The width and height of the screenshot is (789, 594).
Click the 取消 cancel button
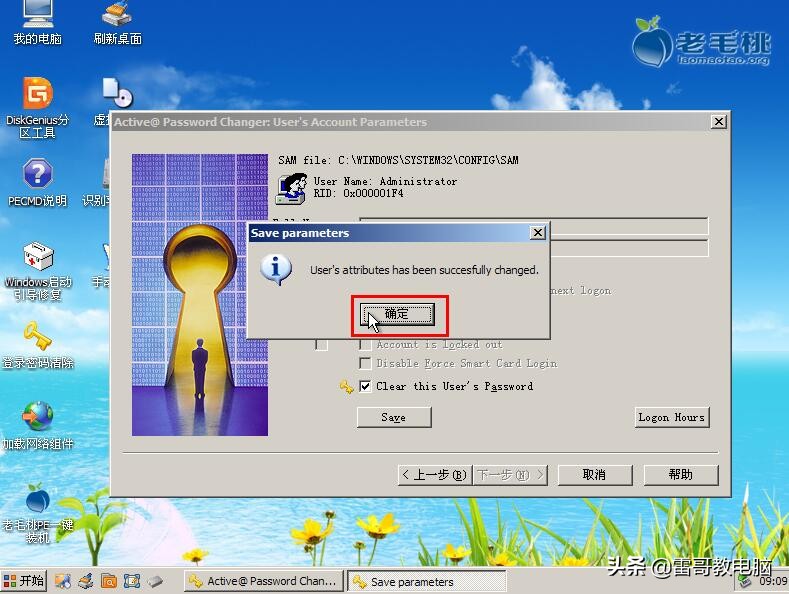[595, 475]
